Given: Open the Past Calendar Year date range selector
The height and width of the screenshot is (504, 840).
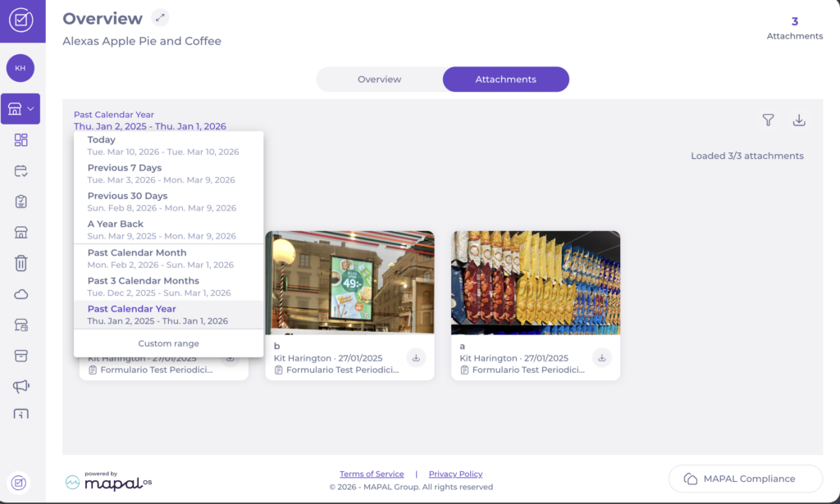Looking at the screenshot, I should click(149, 120).
